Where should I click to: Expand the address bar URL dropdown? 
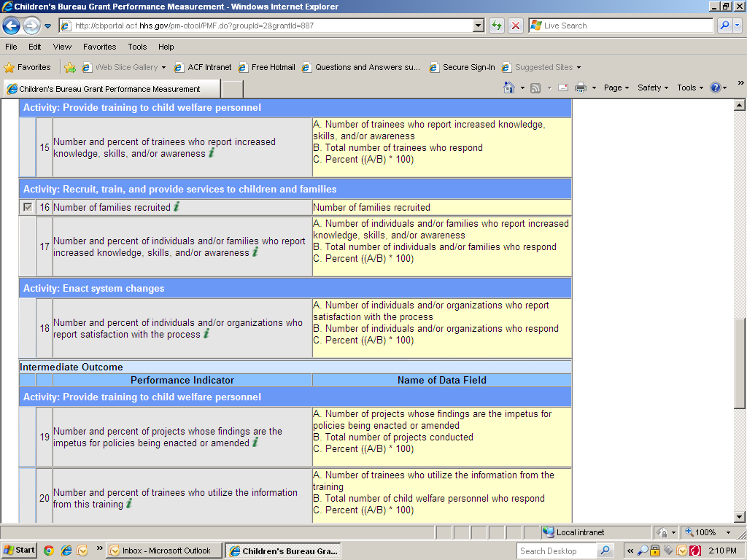(x=479, y=26)
